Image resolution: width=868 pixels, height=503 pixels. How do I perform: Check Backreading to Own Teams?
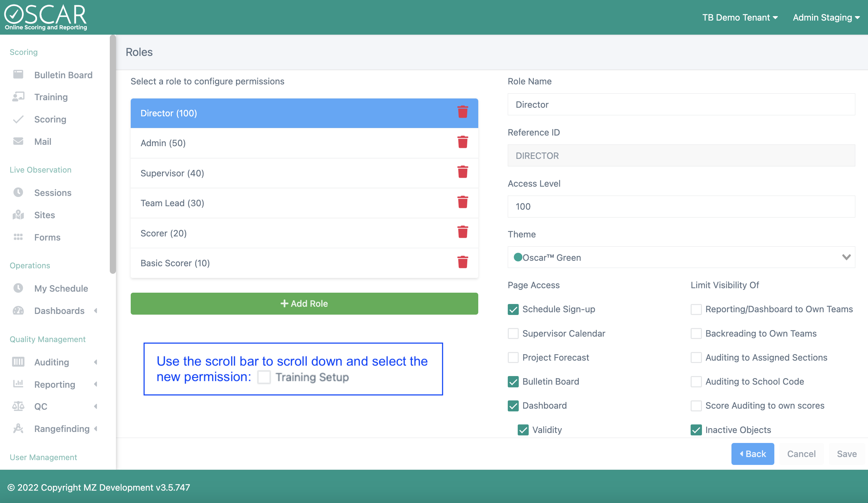pos(696,333)
